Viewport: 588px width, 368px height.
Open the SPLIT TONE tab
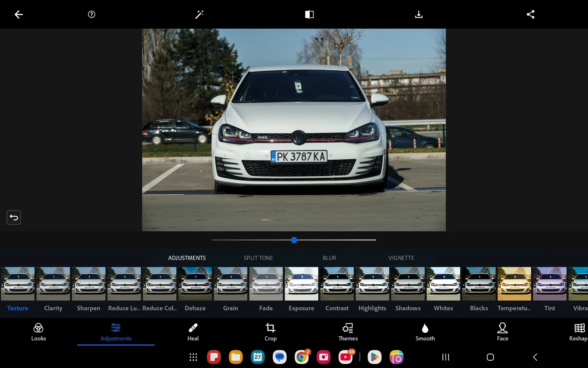pos(258,258)
